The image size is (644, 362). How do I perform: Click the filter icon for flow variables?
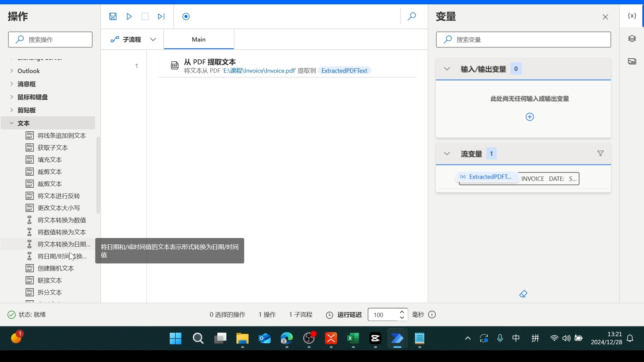point(600,154)
